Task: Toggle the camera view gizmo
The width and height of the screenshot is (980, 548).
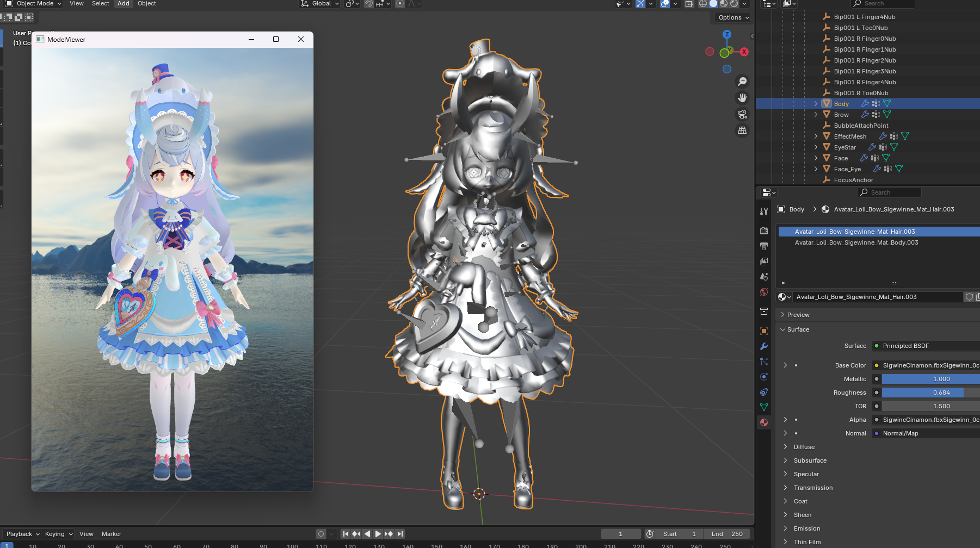Action: point(742,114)
